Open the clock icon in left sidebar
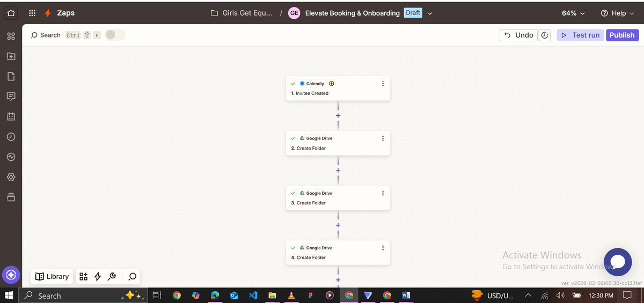Screen dimensions: 644x303 (11, 137)
